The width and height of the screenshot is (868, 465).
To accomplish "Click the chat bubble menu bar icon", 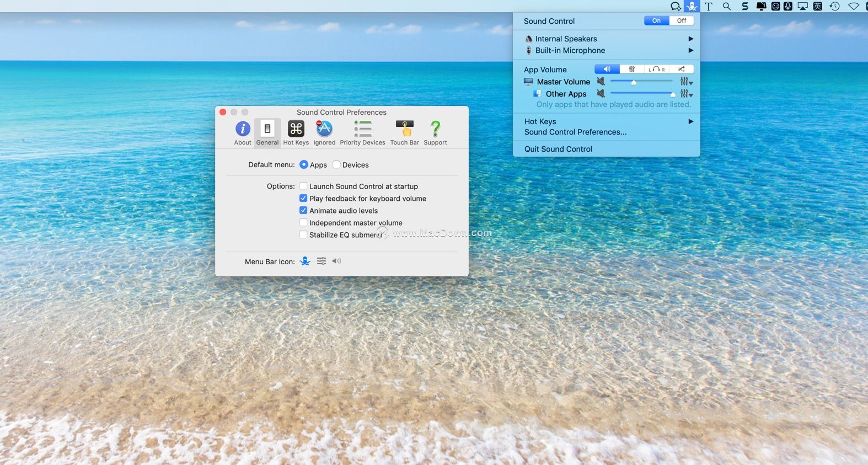I will [x=676, y=6].
